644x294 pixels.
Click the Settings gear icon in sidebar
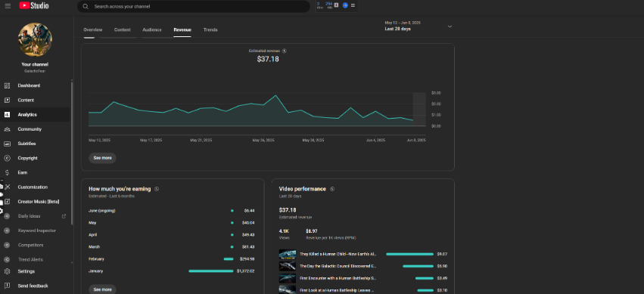[7, 271]
